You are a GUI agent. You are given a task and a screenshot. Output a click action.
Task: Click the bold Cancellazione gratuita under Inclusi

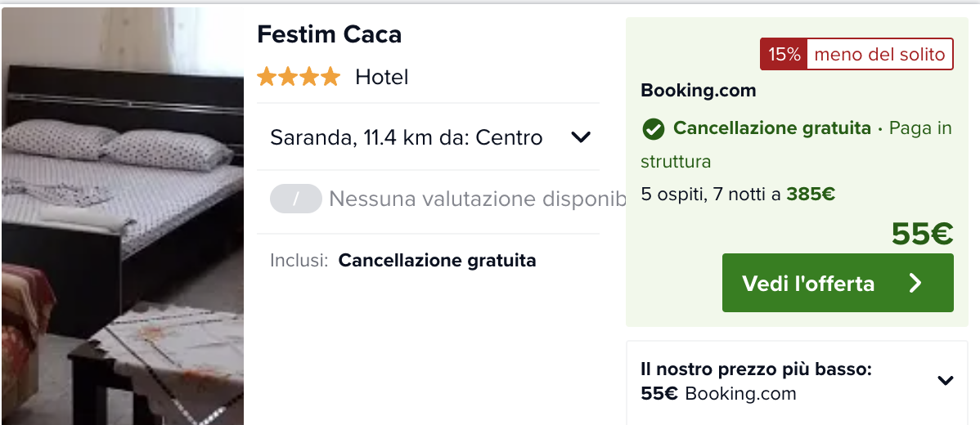pyautogui.click(x=437, y=260)
